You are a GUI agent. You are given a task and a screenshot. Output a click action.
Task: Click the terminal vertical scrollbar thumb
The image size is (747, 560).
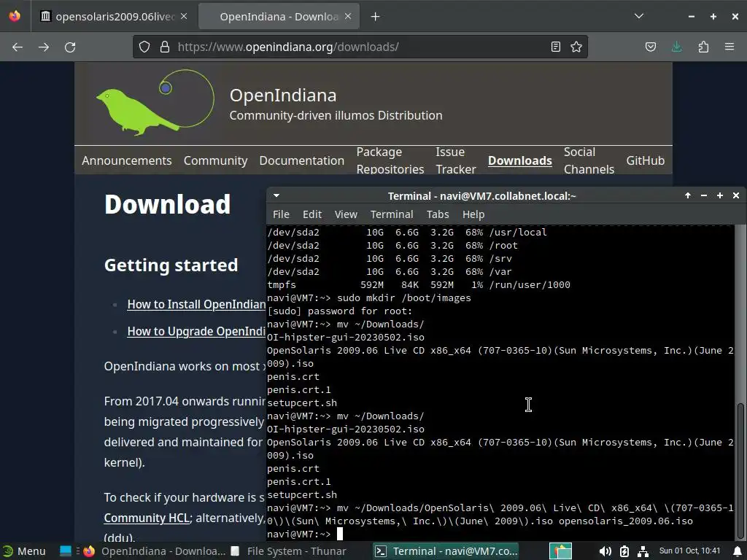point(740,470)
